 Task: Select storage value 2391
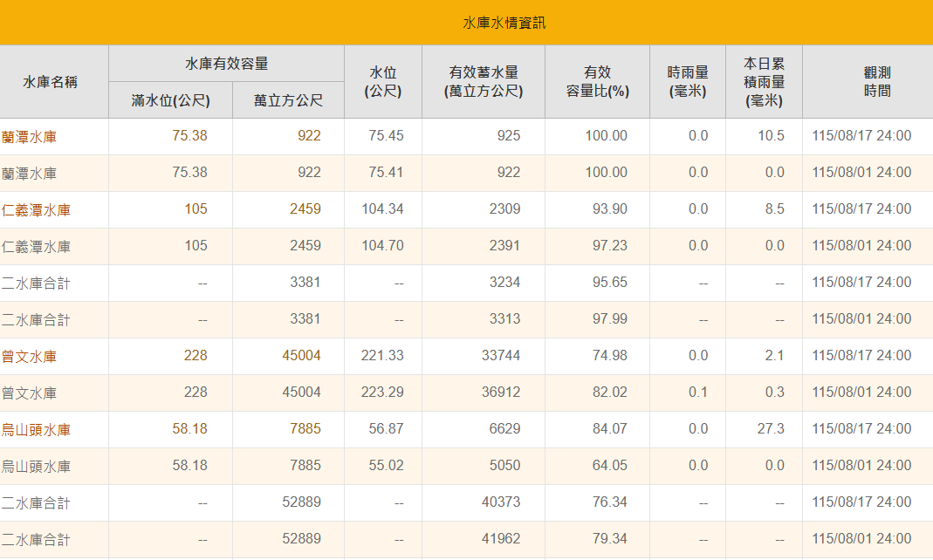(505, 245)
